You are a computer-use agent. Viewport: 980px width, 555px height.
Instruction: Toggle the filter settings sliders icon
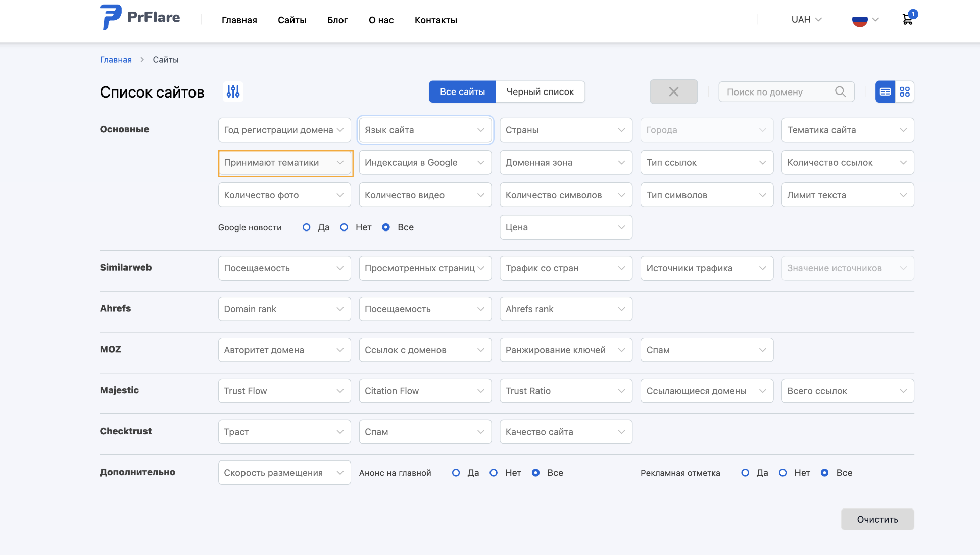coord(233,92)
